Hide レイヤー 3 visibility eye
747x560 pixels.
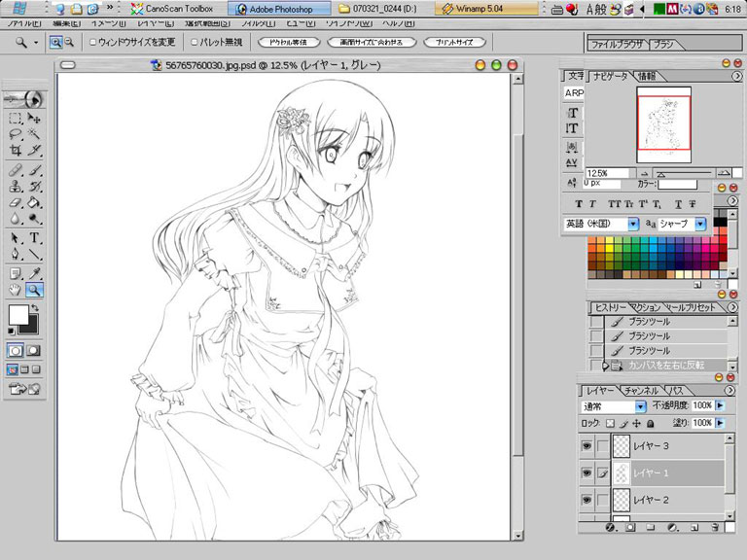click(x=587, y=445)
